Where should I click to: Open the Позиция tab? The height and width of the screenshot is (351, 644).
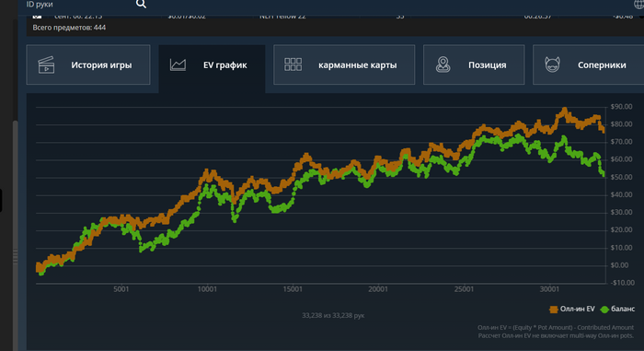474,65
